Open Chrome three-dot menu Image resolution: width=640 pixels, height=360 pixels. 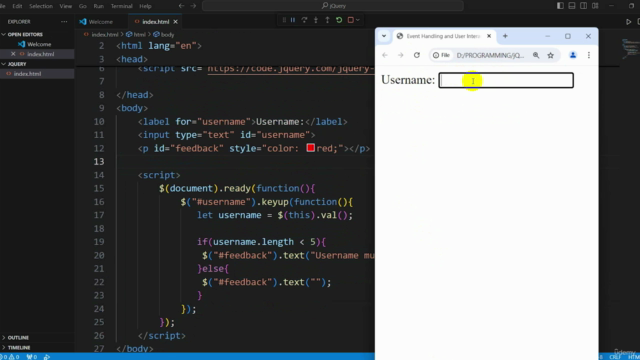589,55
